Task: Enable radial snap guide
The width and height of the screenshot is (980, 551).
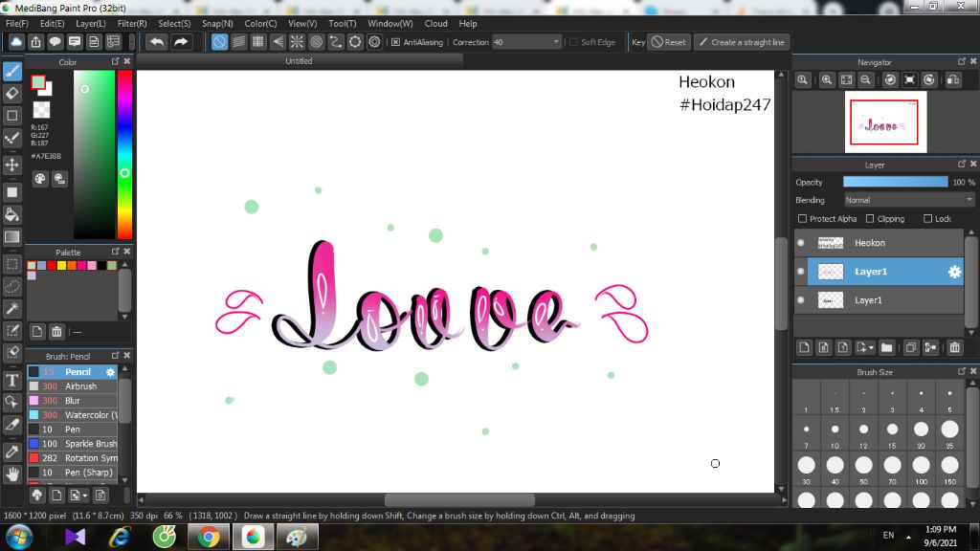Action: click(297, 42)
